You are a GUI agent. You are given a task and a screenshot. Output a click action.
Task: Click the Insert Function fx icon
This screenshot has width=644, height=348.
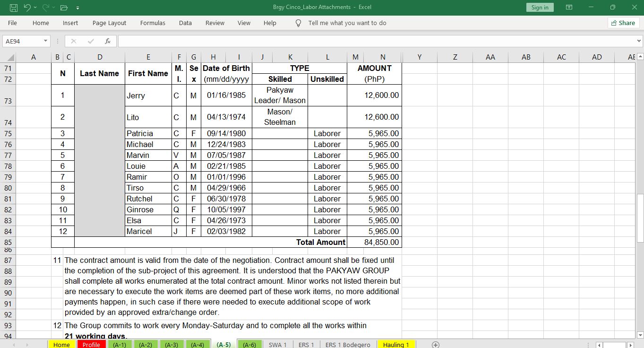pyautogui.click(x=108, y=41)
